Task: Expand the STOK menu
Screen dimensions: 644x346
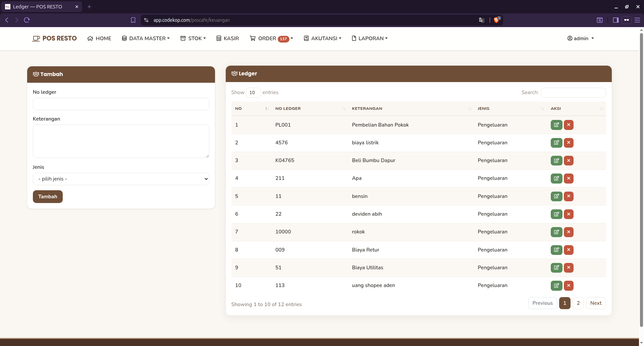Action: (x=193, y=39)
